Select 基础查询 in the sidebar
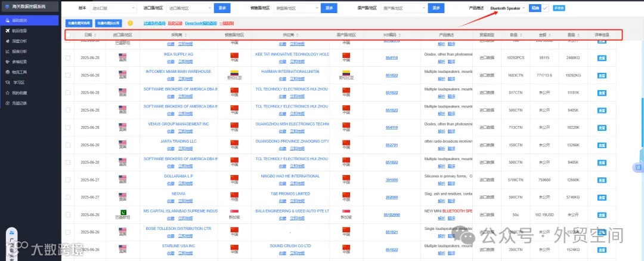The width and height of the screenshot is (644, 261). coord(30,20)
